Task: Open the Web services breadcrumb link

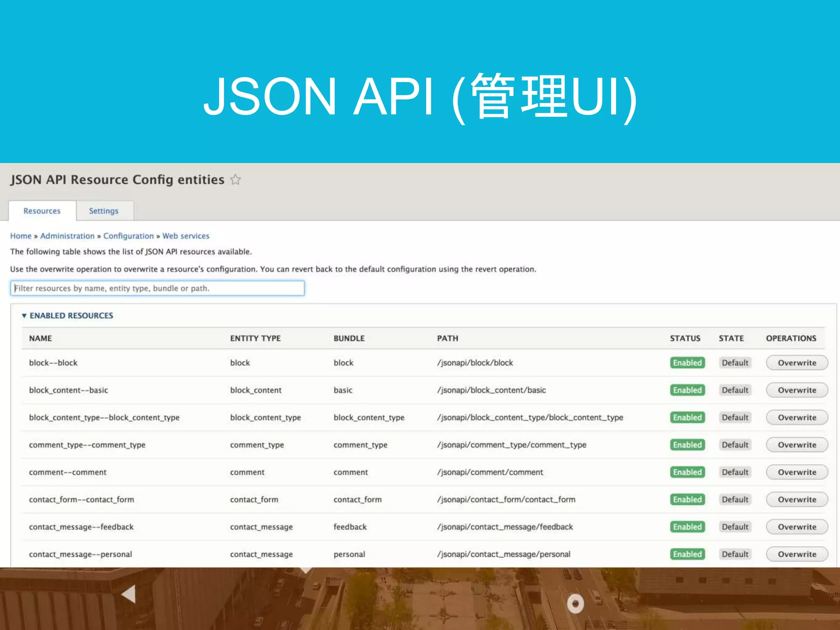Action: point(186,236)
